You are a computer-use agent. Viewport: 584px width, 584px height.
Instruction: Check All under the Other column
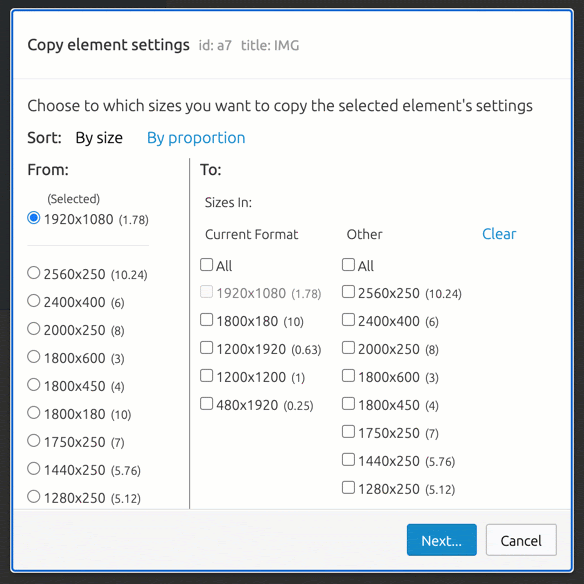[x=348, y=265]
